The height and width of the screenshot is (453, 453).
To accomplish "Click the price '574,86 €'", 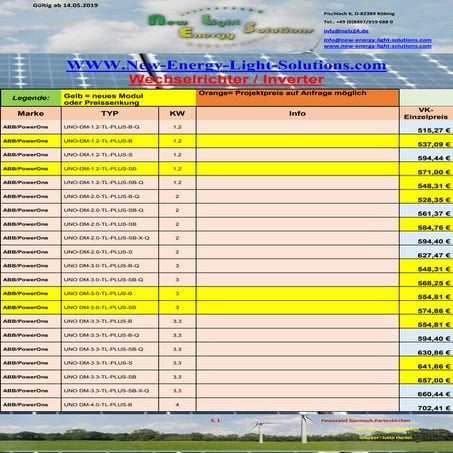I will pyautogui.click(x=434, y=311).
